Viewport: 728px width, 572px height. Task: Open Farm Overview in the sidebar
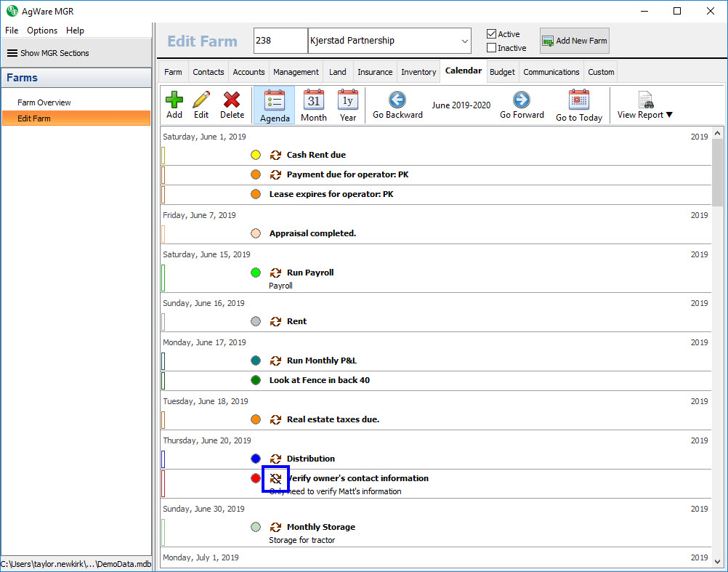tap(44, 102)
